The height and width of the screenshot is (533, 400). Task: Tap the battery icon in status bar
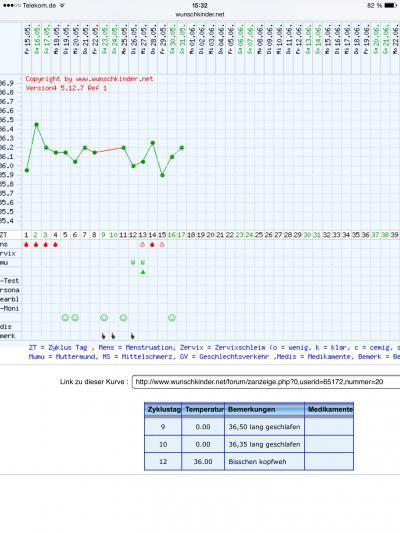[390, 5]
